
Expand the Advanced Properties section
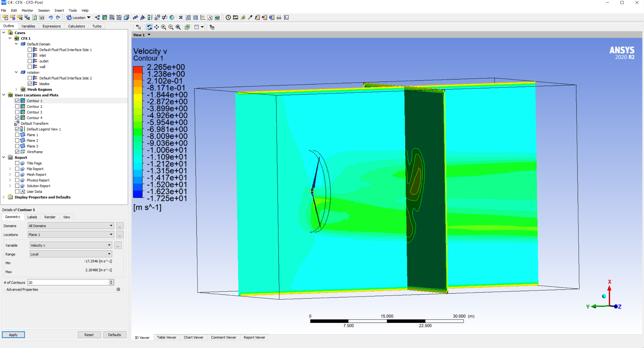tap(118, 289)
